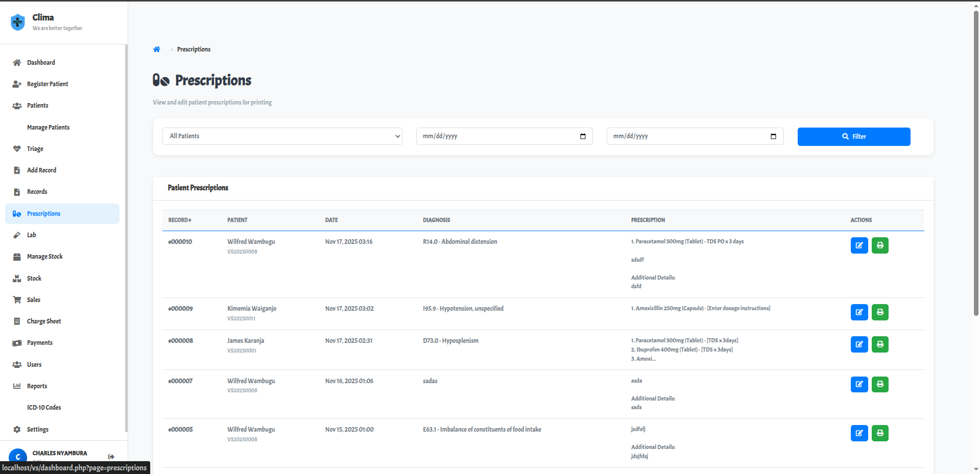Expand the All Patients dropdown
Viewport: 980px width, 474px height.
point(282,136)
